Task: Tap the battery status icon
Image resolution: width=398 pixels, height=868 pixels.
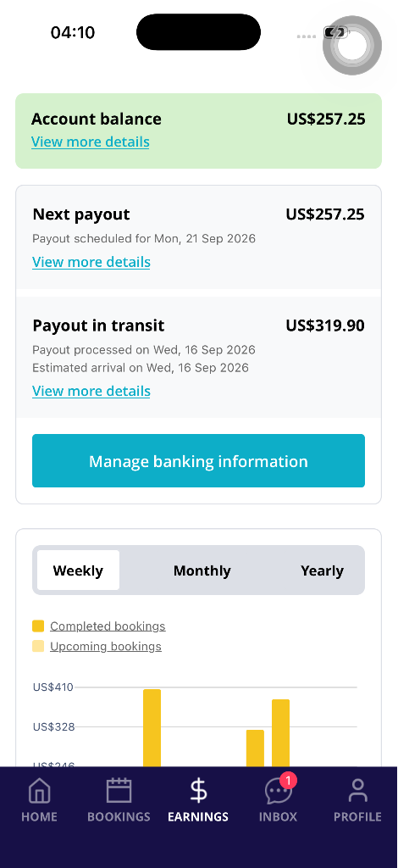Action: [335, 33]
